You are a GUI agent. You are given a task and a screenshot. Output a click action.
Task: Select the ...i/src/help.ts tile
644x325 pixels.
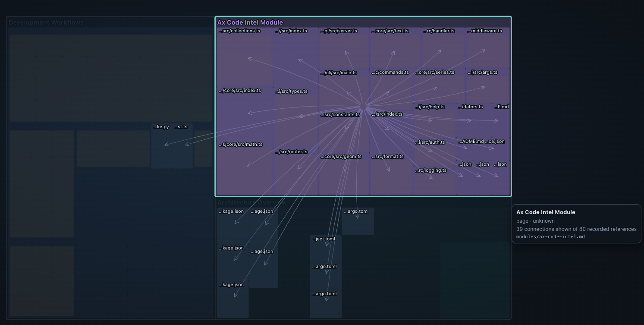tap(434, 121)
